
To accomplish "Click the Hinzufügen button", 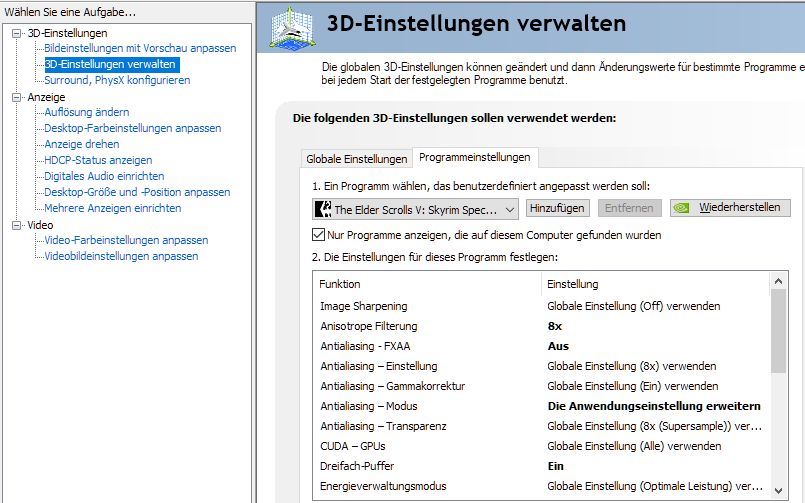I will 557,208.
